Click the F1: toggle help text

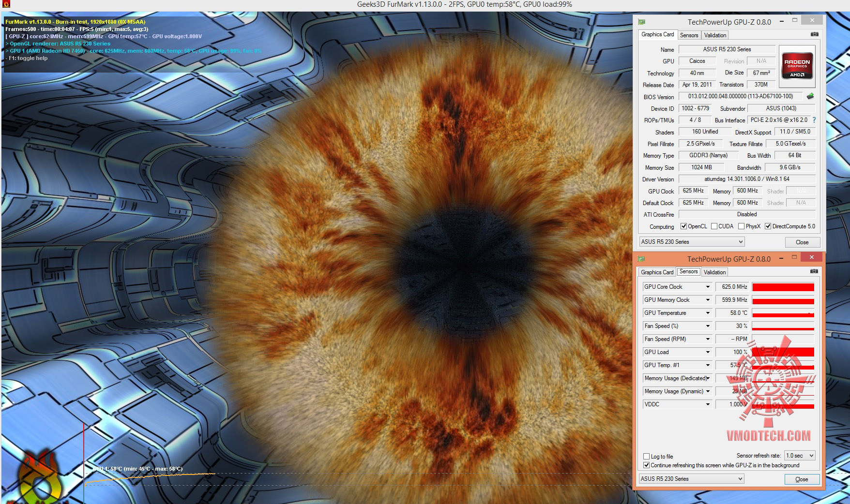click(27, 58)
